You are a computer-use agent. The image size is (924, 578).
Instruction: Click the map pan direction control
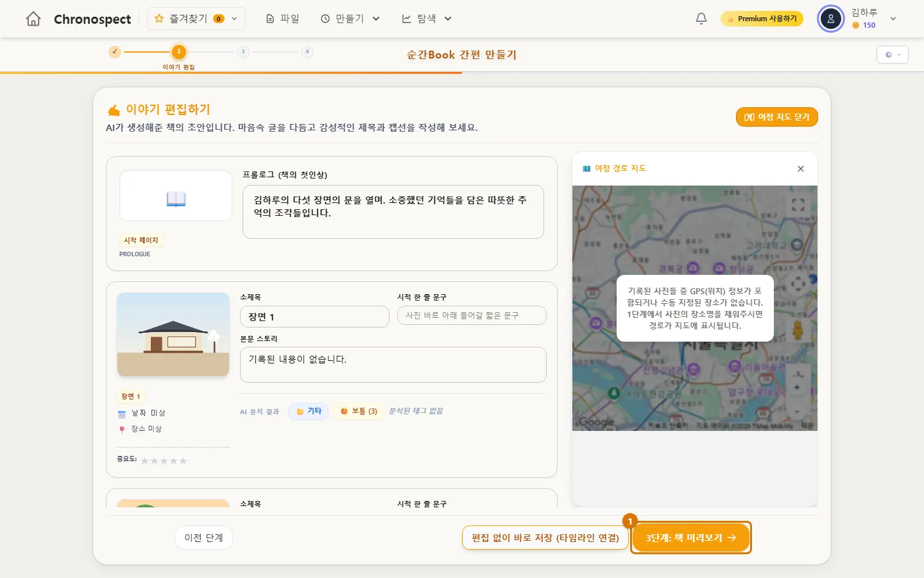(x=798, y=283)
